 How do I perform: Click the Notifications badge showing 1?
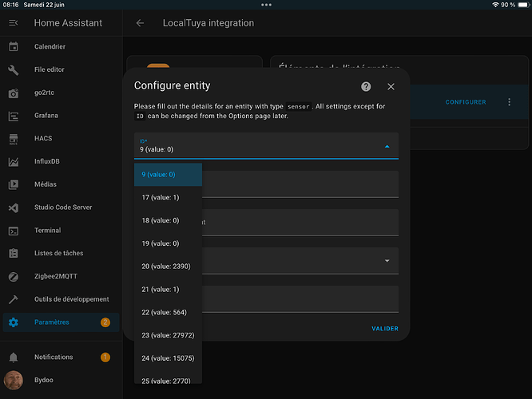[105, 357]
